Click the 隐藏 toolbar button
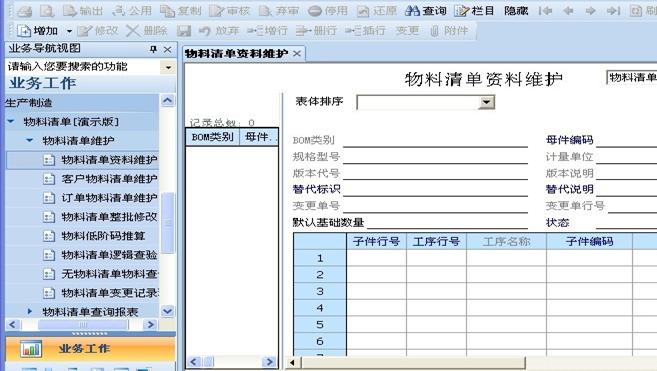The height and width of the screenshot is (371, 657). click(516, 11)
